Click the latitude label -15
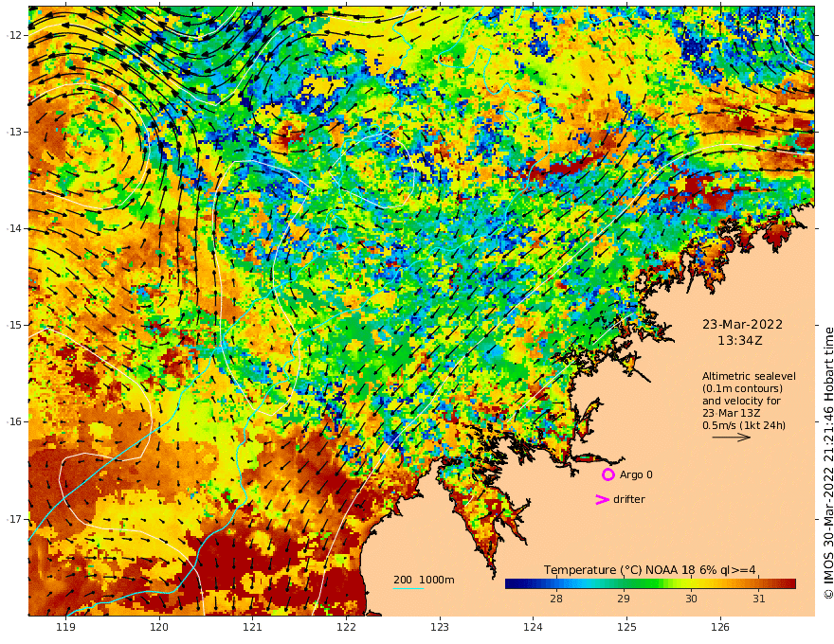Viewport: 834px width, 644px height. click(x=14, y=325)
